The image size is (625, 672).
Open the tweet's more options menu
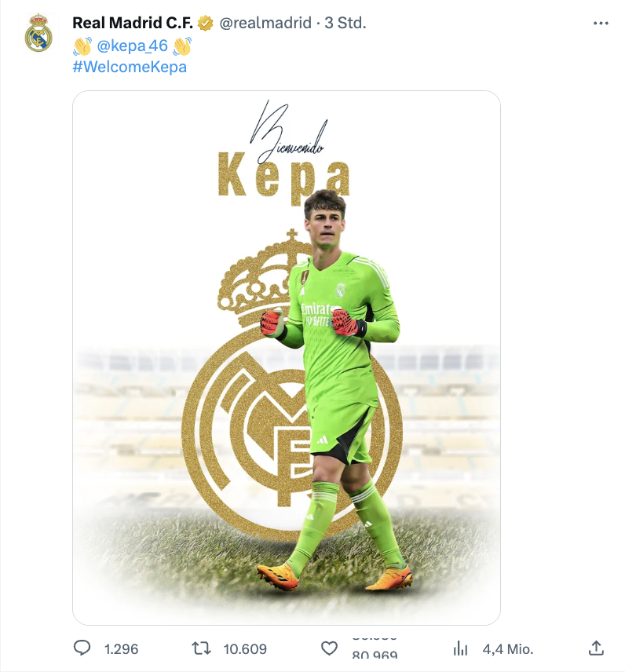(x=601, y=24)
